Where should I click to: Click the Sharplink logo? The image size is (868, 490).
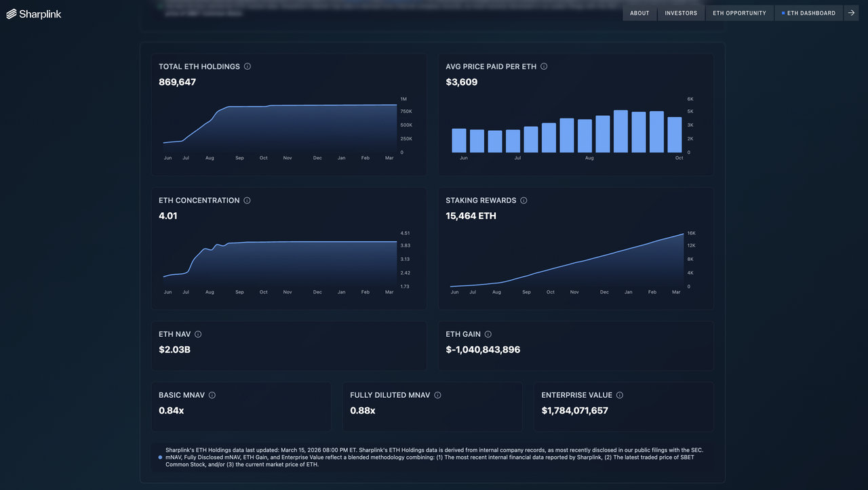(34, 14)
